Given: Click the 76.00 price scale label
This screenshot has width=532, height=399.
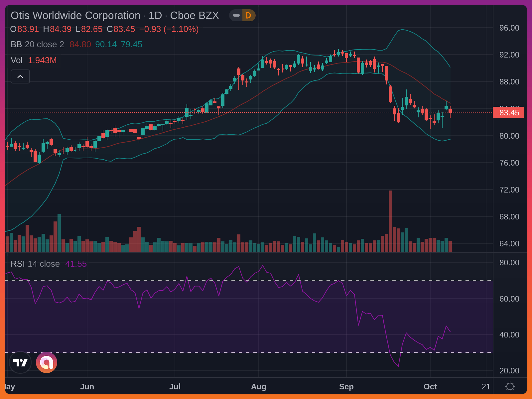Looking at the screenshot, I should pyautogui.click(x=509, y=163).
